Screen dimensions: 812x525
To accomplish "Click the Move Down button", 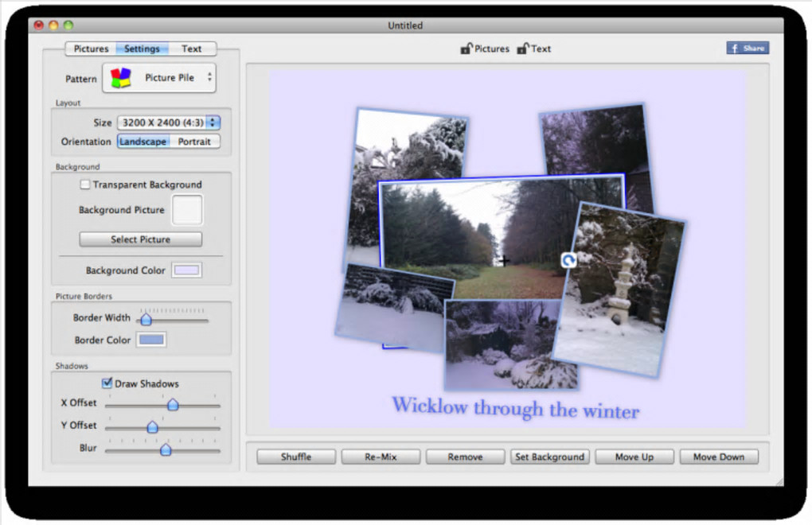I will pyautogui.click(x=719, y=457).
